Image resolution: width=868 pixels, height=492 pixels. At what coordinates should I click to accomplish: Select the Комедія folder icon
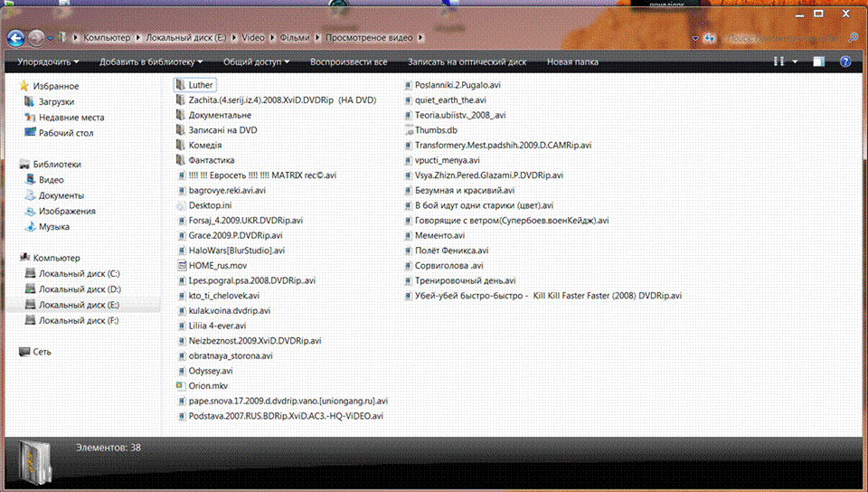point(181,145)
